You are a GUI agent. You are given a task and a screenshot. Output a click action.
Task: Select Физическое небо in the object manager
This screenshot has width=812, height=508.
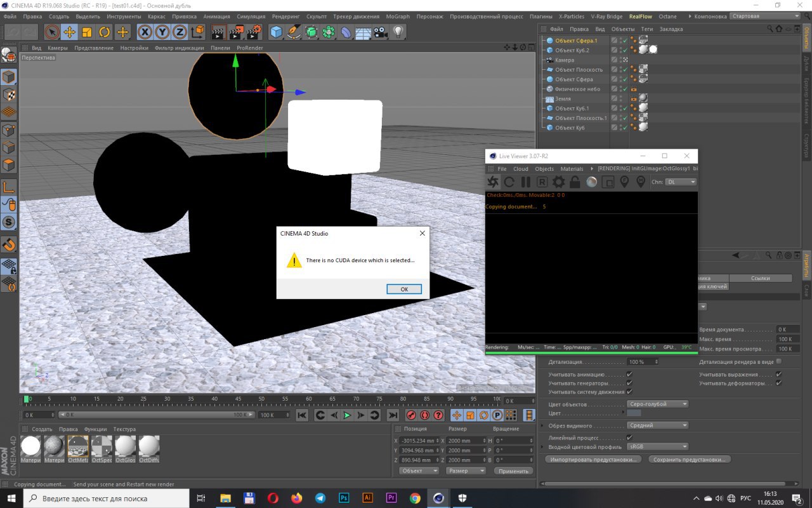pyautogui.click(x=577, y=89)
